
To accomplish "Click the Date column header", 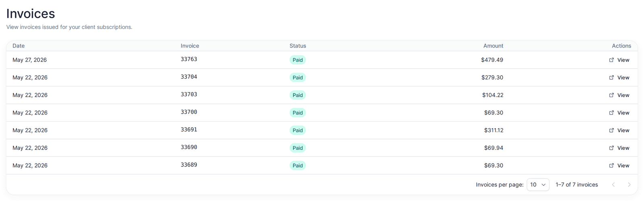I will coord(19,46).
